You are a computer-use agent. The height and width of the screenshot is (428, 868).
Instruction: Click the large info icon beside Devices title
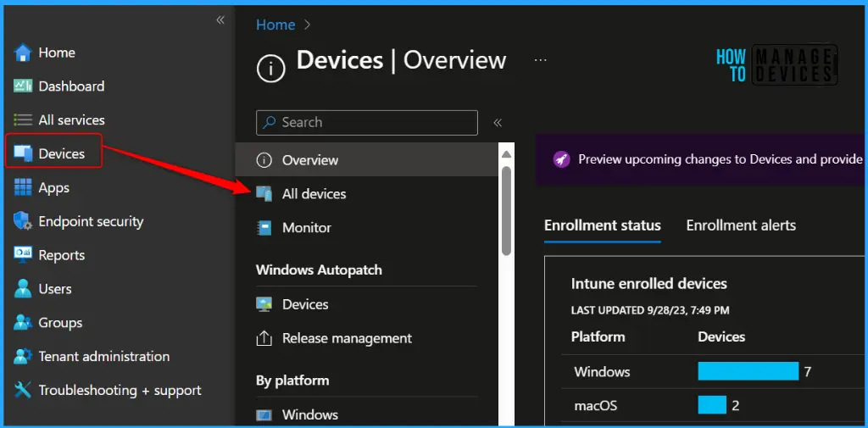pos(271,69)
